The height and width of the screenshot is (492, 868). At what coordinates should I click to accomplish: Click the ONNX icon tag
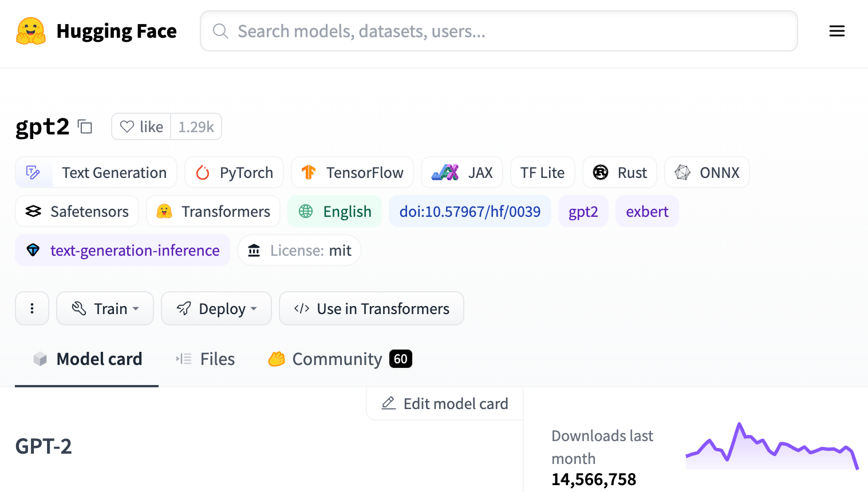(682, 172)
